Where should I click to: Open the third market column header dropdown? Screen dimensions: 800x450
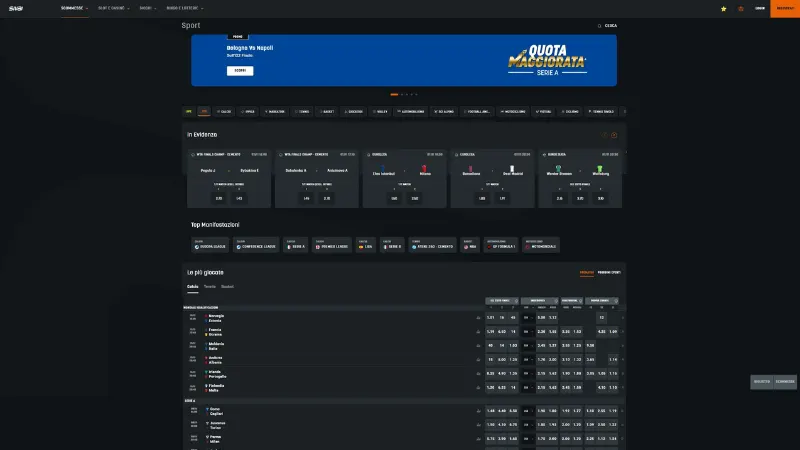(572, 301)
